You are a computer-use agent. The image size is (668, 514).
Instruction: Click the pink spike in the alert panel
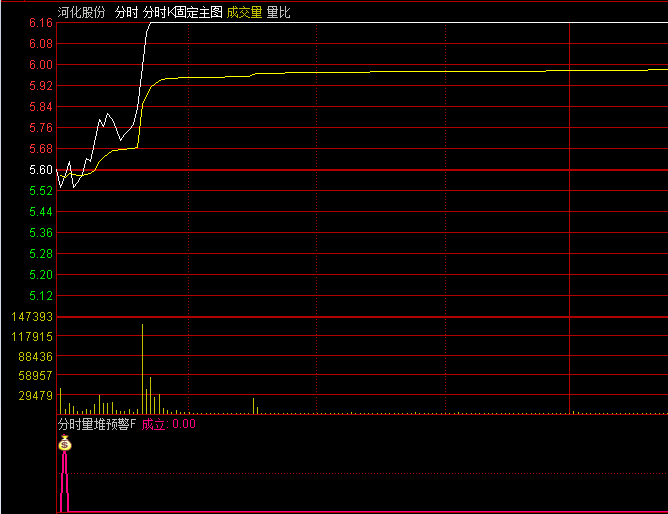[x=64, y=481]
